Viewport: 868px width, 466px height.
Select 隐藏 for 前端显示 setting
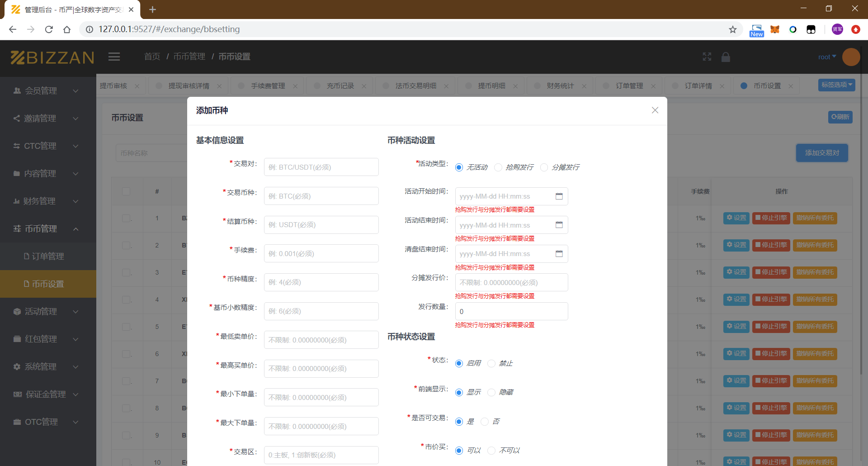pyautogui.click(x=491, y=392)
